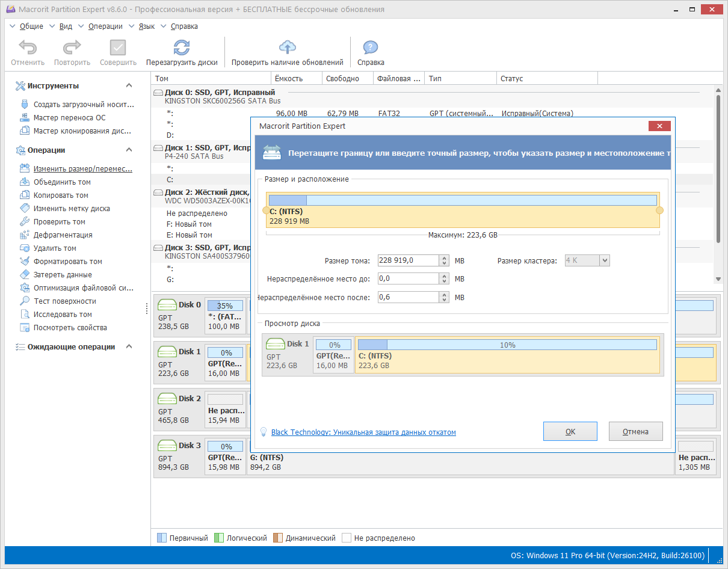The width and height of the screenshot is (728, 569).
Task: Open Форматировать том operation
Action: (68, 262)
